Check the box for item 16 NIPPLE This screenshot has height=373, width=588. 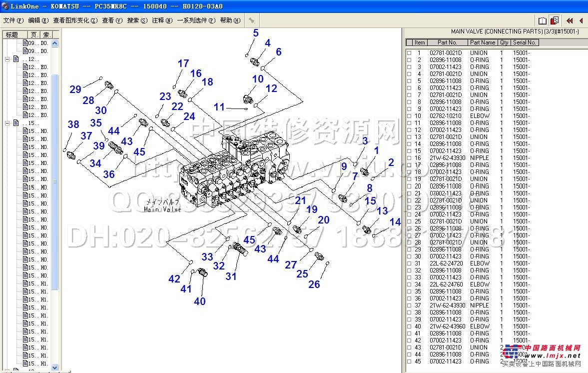coord(409,158)
